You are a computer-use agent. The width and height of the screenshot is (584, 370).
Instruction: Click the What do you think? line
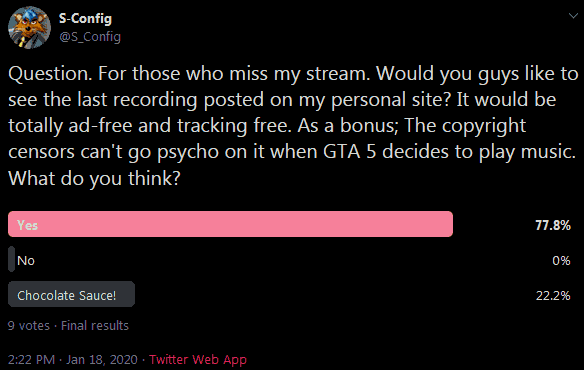coord(94,178)
